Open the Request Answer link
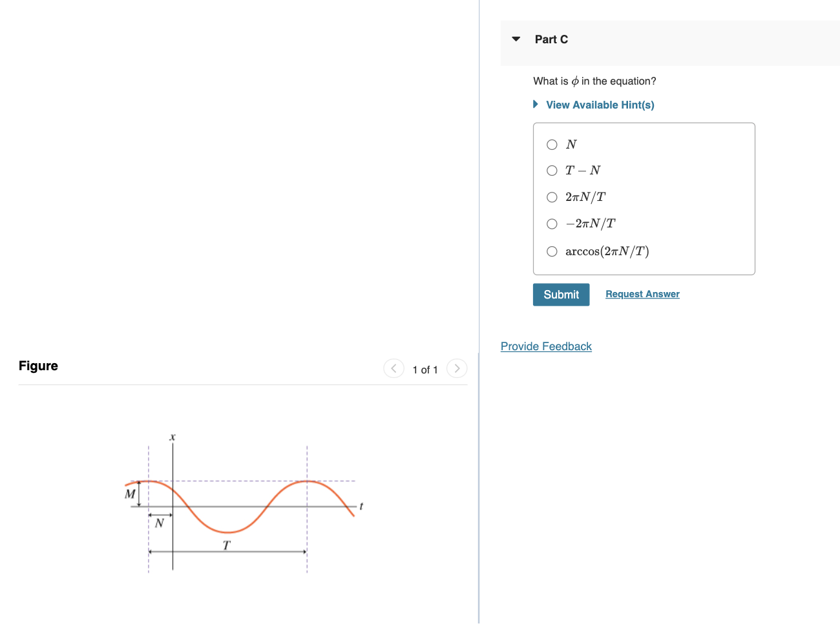This screenshot has height=628, width=840. click(x=642, y=294)
